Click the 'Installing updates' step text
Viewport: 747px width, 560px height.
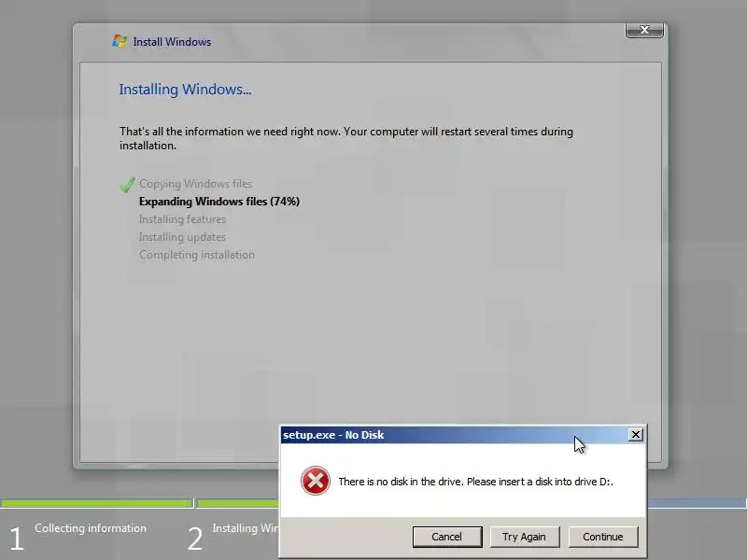click(182, 237)
